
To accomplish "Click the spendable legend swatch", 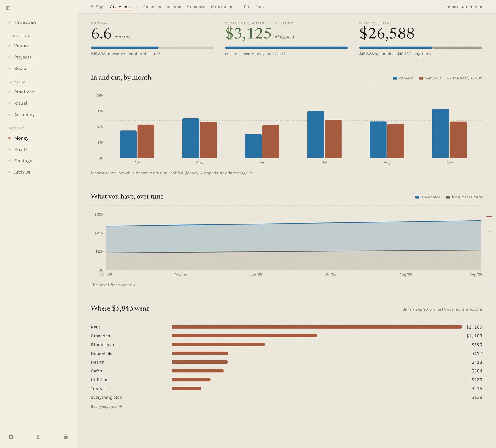I will point(417,197).
